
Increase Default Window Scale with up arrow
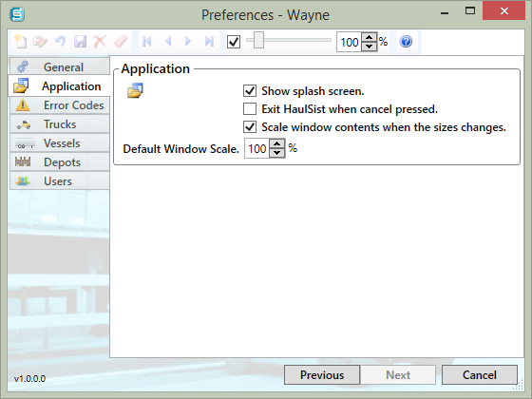(277, 143)
